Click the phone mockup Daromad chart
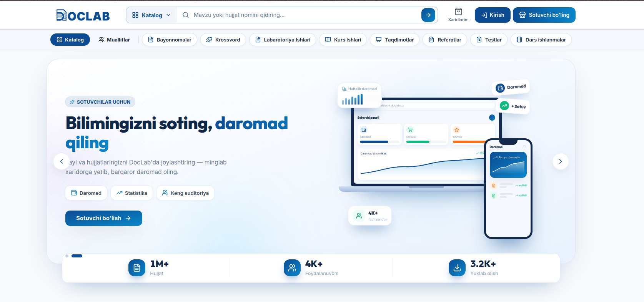Image resolution: width=644 pixels, height=302 pixels. (x=508, y=165)
